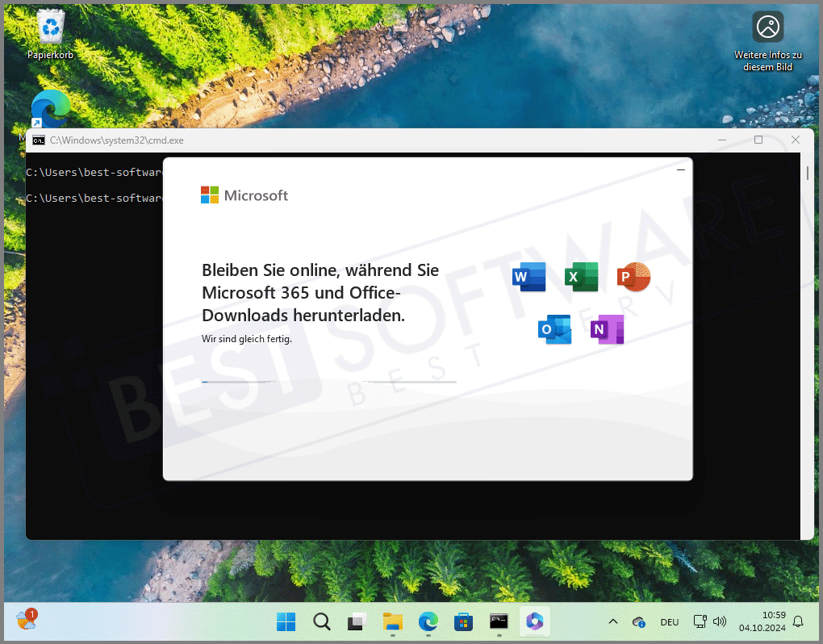The width and height of the screenshot is (823, 644).
Task: Open the network status tray icon
Action: pyautogui.click(x=700, y=622)
